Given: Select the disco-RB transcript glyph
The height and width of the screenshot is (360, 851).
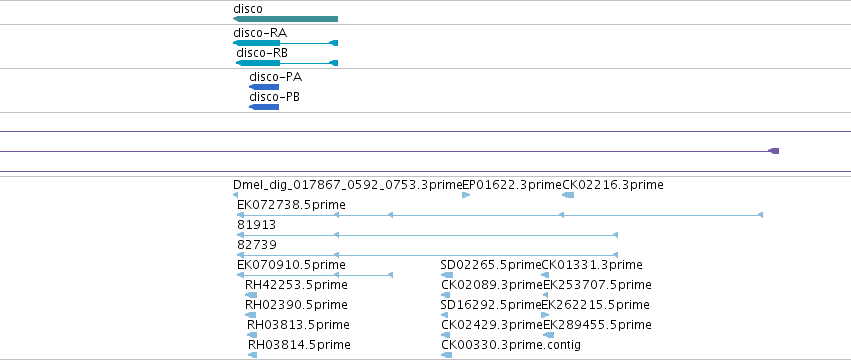Looking at the screenshot, I should 287,63.
